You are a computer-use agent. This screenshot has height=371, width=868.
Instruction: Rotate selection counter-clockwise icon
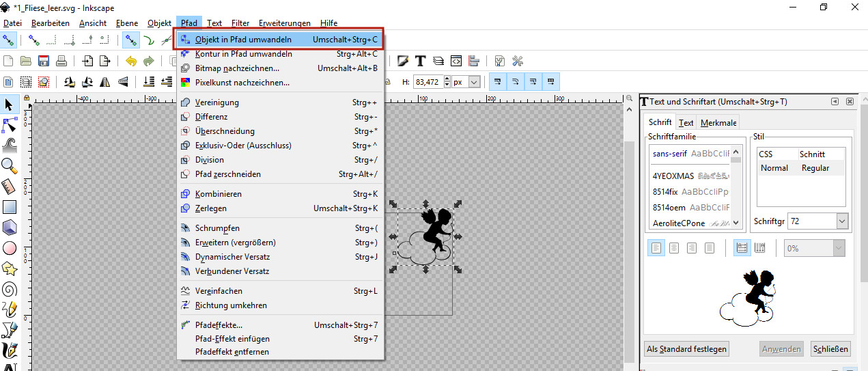(69, 82)
